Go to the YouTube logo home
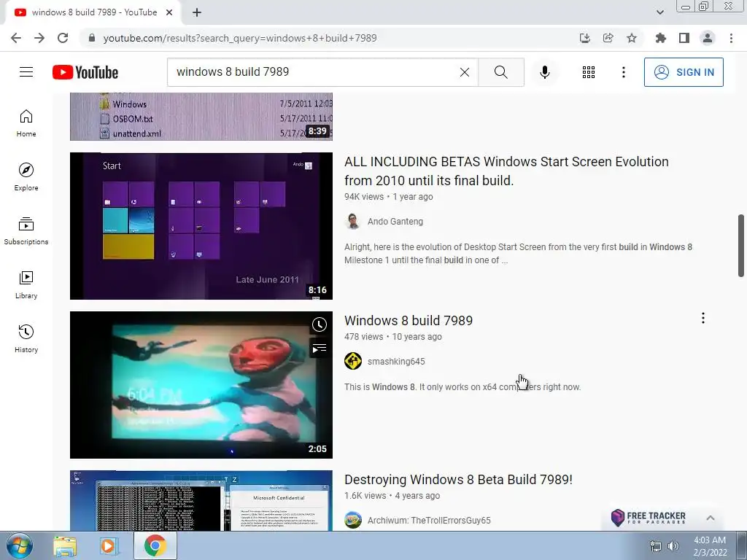This screenshot has width=747, height=560. (85, 72)
